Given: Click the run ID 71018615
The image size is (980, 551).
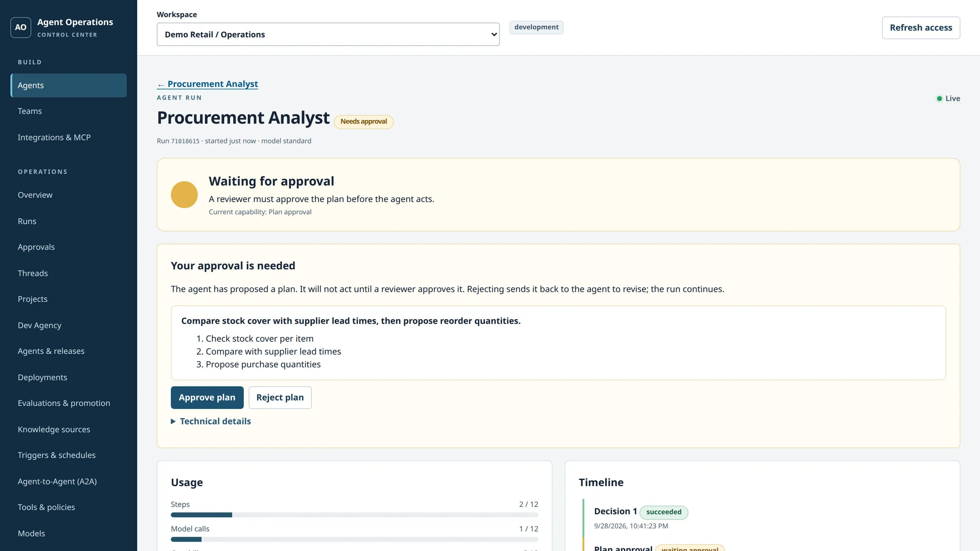Looking at the screenshot, I should click(x=185, y=141).
